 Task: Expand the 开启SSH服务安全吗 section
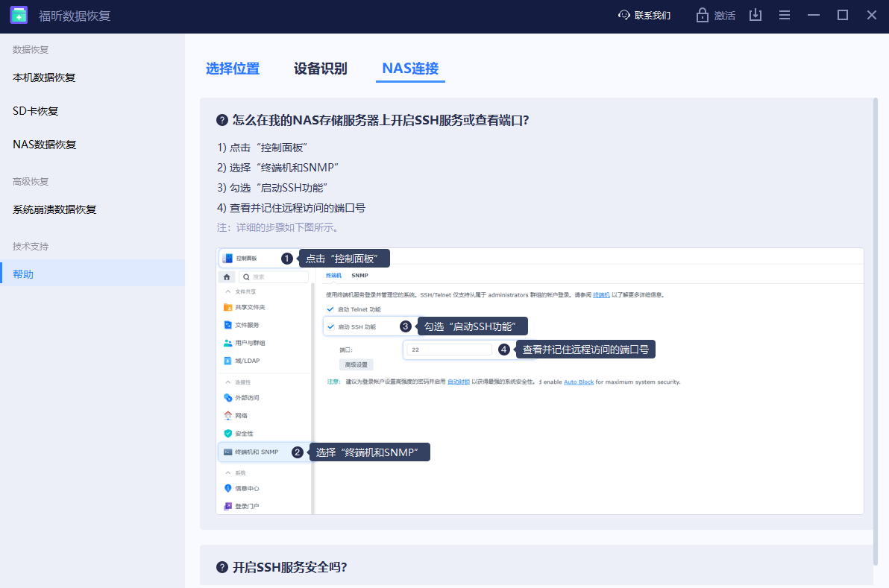click(x=289, y=567)
